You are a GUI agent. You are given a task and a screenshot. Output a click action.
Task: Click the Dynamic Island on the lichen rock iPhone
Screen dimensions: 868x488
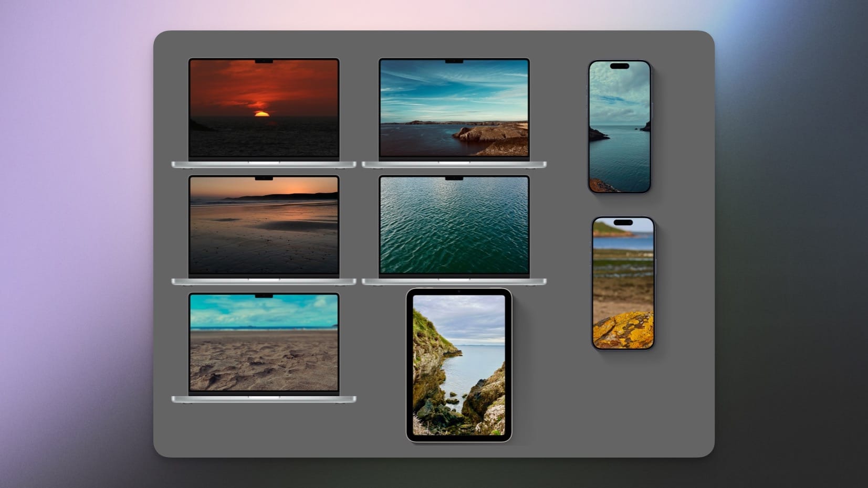click(x=623, y=222)
